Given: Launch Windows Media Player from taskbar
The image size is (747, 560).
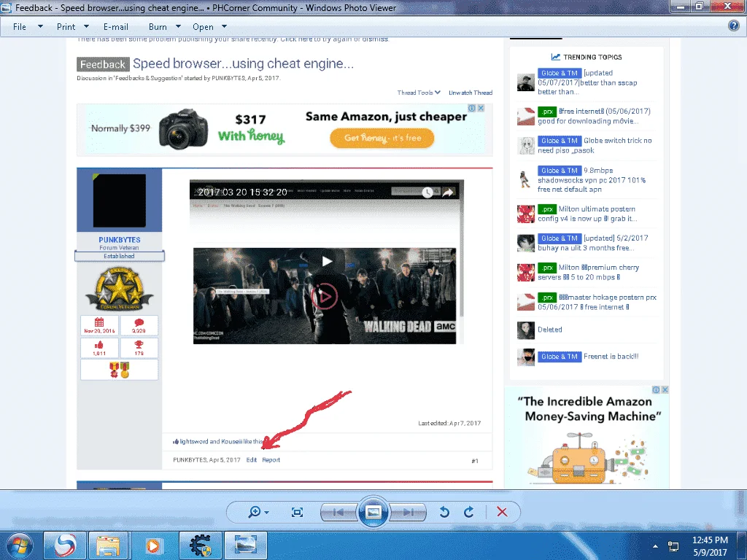Looking at the screenshot, I should click(x=153, y=545).
